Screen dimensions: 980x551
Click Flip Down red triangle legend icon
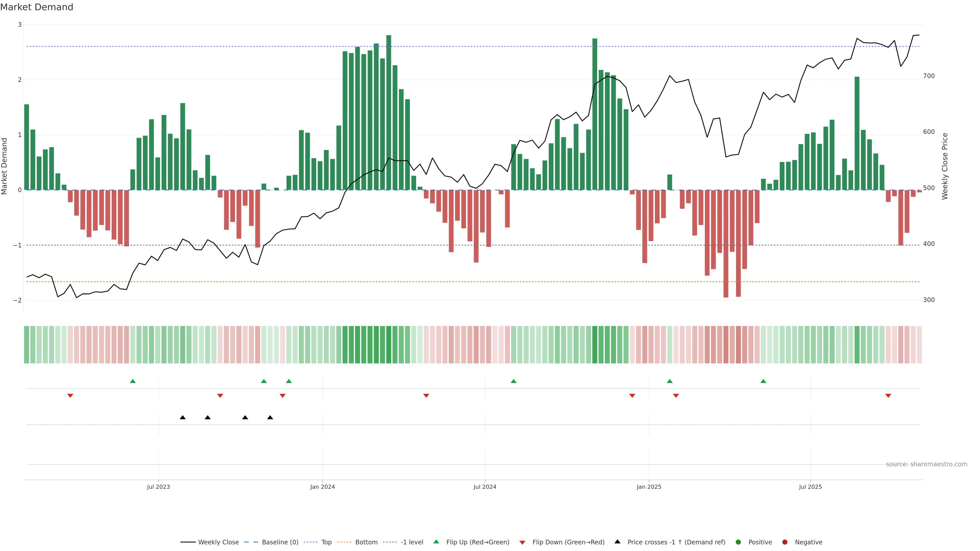pos(522,542)
